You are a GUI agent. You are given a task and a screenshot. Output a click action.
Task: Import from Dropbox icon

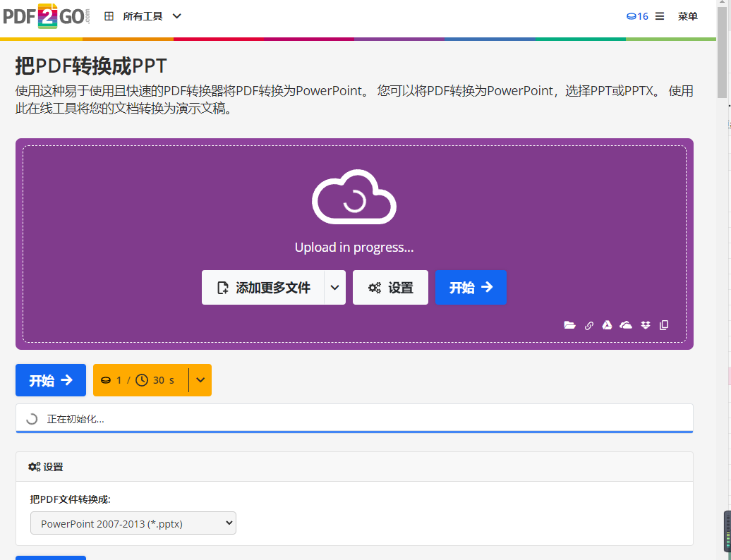[x=645, y=325]
